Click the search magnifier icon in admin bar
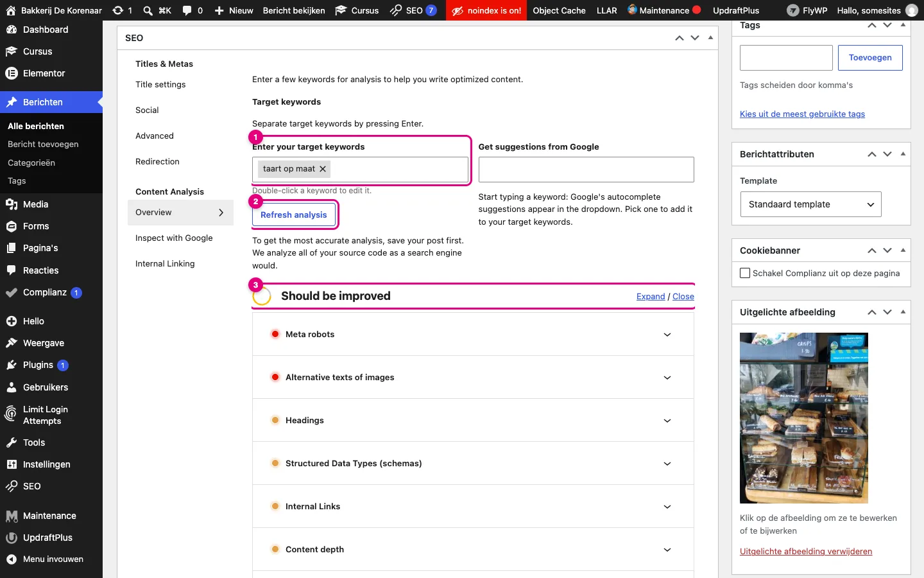 (x=148, y=10)
